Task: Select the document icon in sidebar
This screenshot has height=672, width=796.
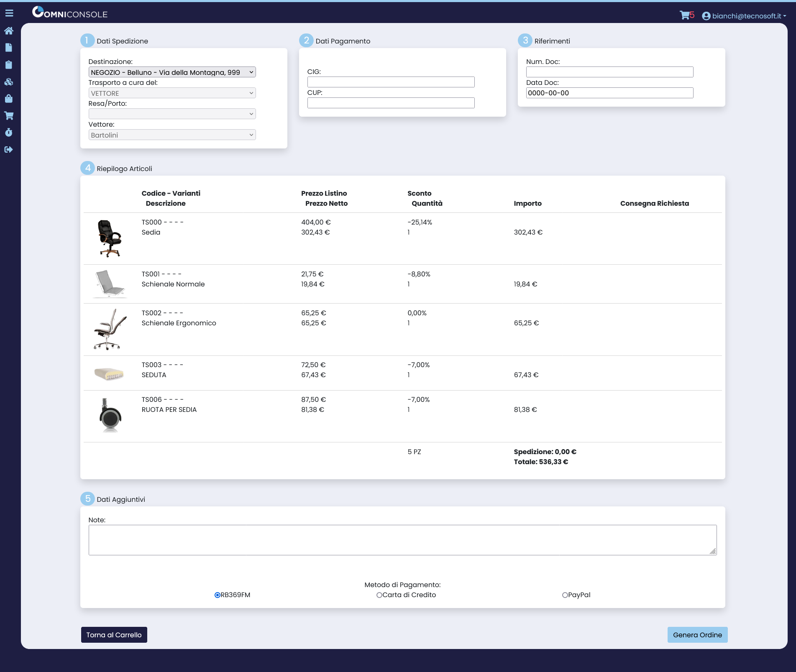Action: pos(9,47)
